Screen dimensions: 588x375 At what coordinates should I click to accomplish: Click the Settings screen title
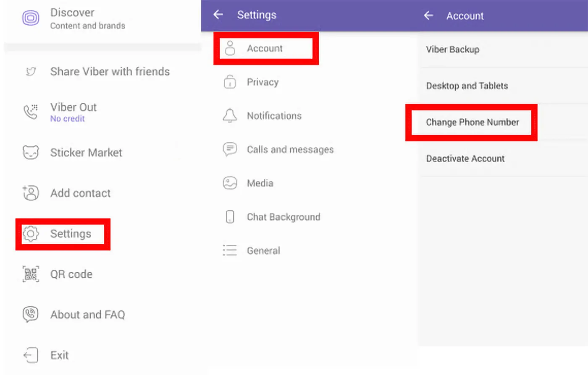[257, 15]
